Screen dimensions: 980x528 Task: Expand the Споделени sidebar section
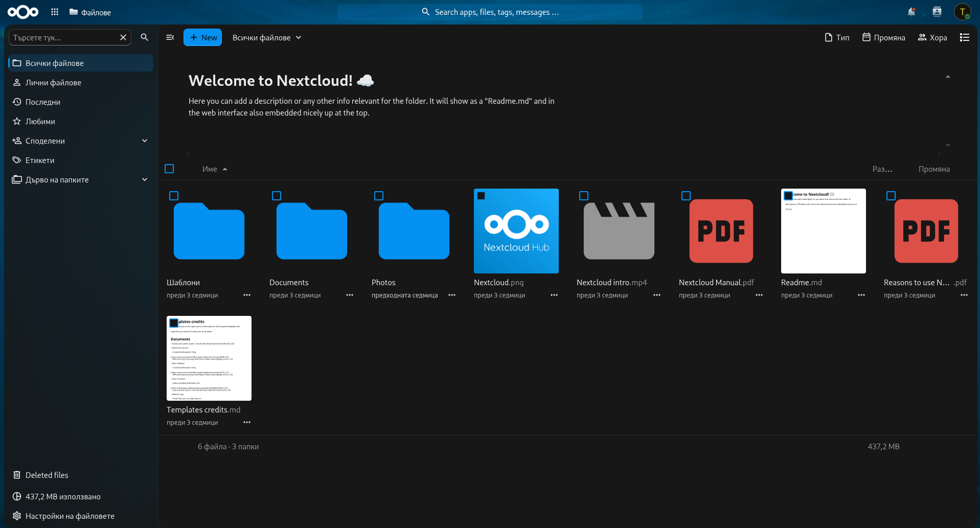click(x=145, y=141)
